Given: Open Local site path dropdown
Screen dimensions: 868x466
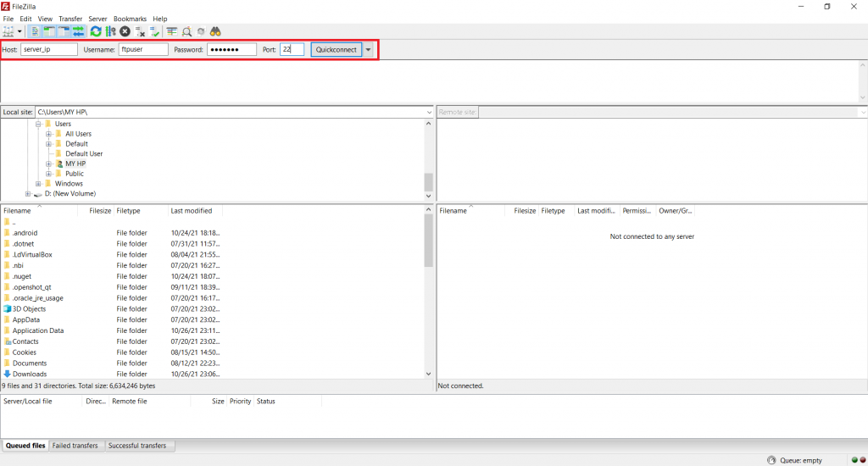Looking at the screenshot, I should [x=429, y=113].
